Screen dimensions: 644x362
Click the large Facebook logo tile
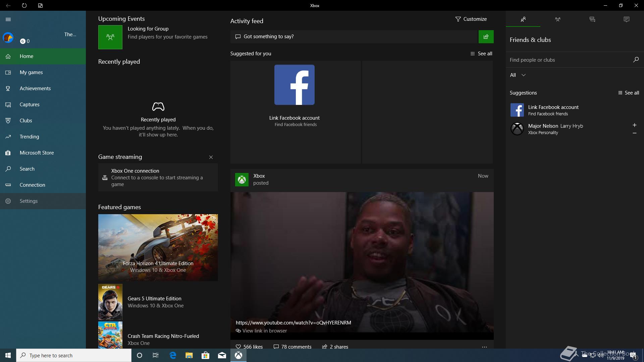[294, 85]
